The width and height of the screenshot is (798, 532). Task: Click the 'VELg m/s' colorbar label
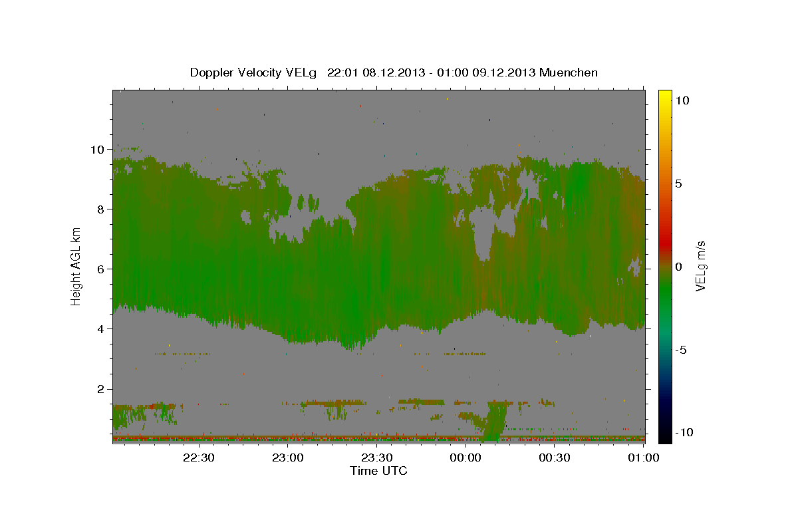pos(700,266)
